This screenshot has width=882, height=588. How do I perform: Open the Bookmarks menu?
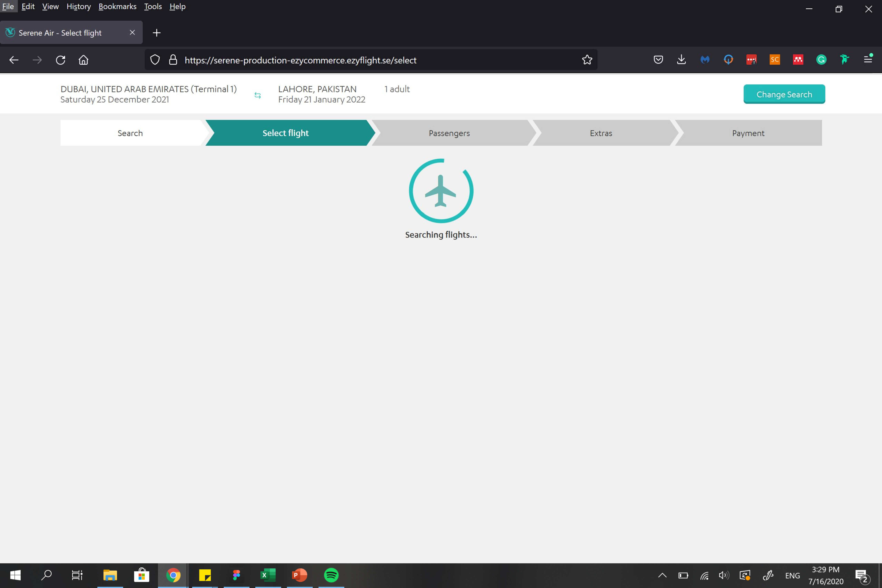pyautogui.click(x=117, y=6)
